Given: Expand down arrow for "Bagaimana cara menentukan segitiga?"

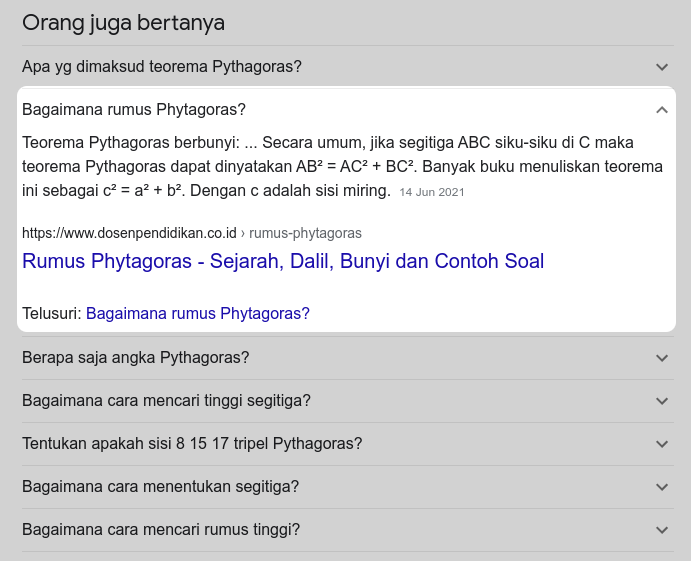Looking at the screenshot, I should click(661, 487).
